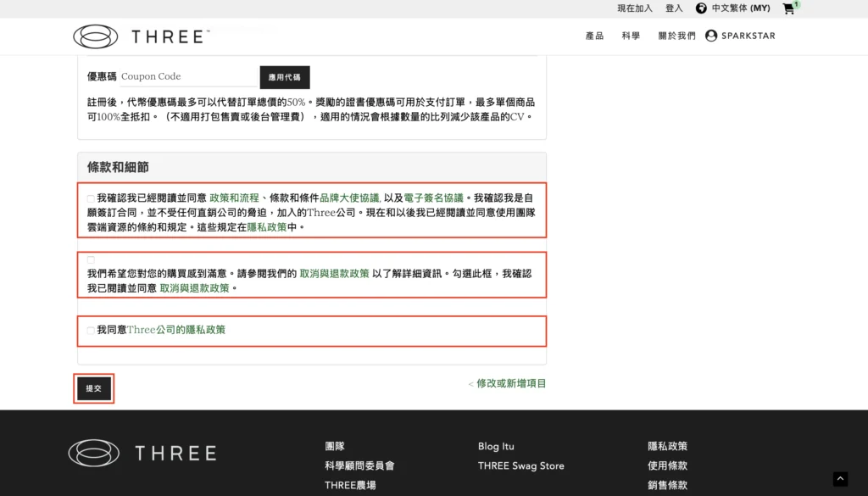
Task: Click the THREE logo in footer
Action: (142, 453)
